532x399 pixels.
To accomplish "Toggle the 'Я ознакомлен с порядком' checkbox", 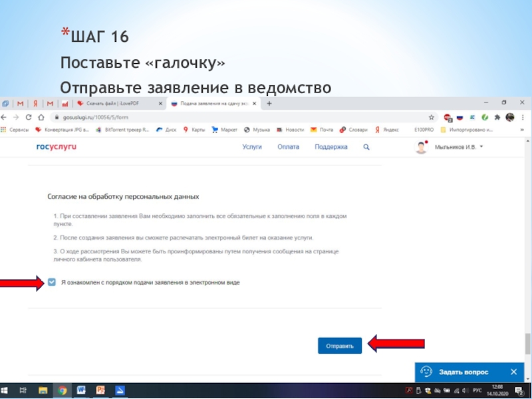I will [x=52, y=283].
